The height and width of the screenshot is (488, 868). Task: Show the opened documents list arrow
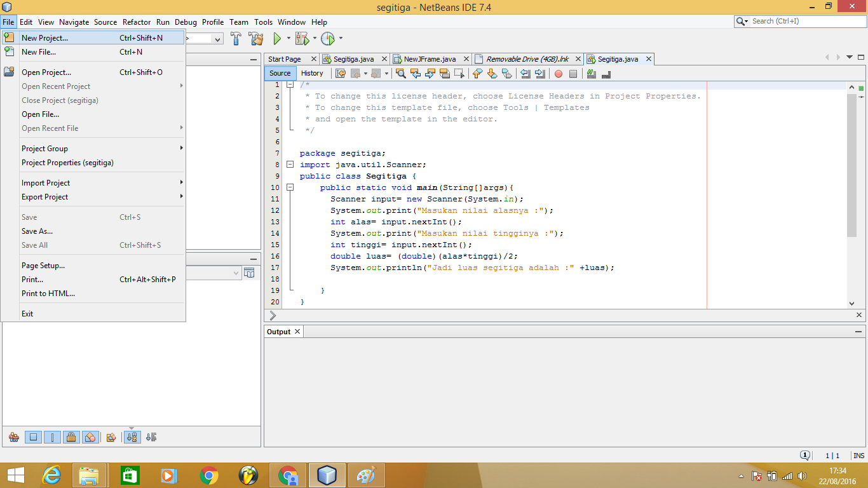tap(850, 57)
